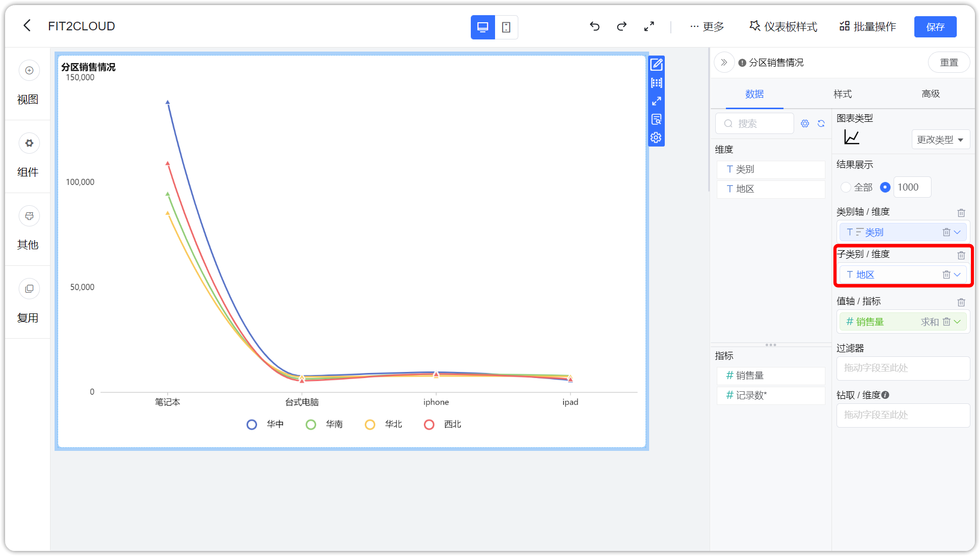Show info tooltip beside 钻取 / 维度
980x556 pixels.
click(886, 395)
